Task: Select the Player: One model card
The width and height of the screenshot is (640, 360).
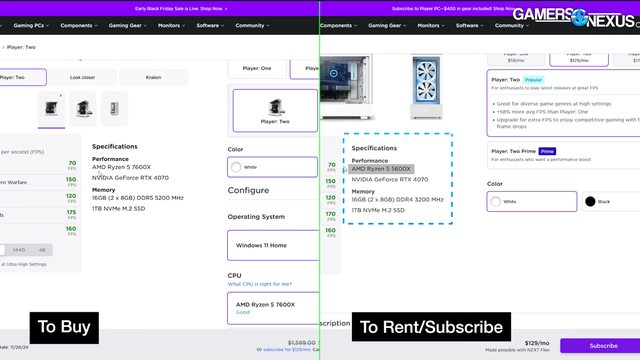Action: [257, 68]
